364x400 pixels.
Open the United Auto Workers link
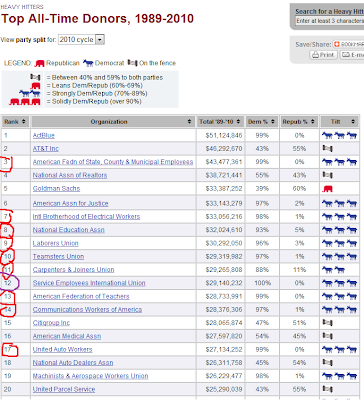(x=62, y=350)
